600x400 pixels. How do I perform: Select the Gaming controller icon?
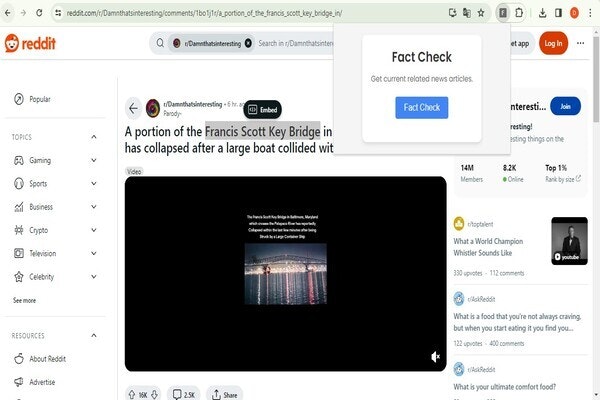click(19, 160)
